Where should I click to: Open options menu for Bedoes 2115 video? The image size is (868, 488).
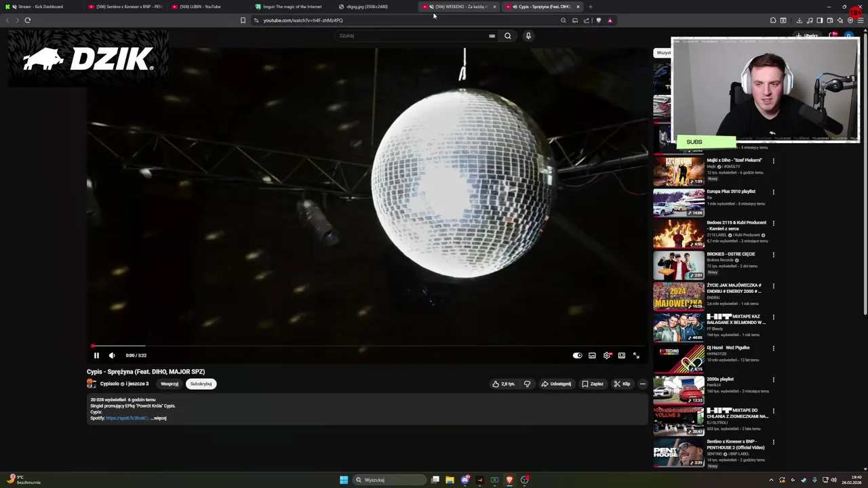click(773, 223)
